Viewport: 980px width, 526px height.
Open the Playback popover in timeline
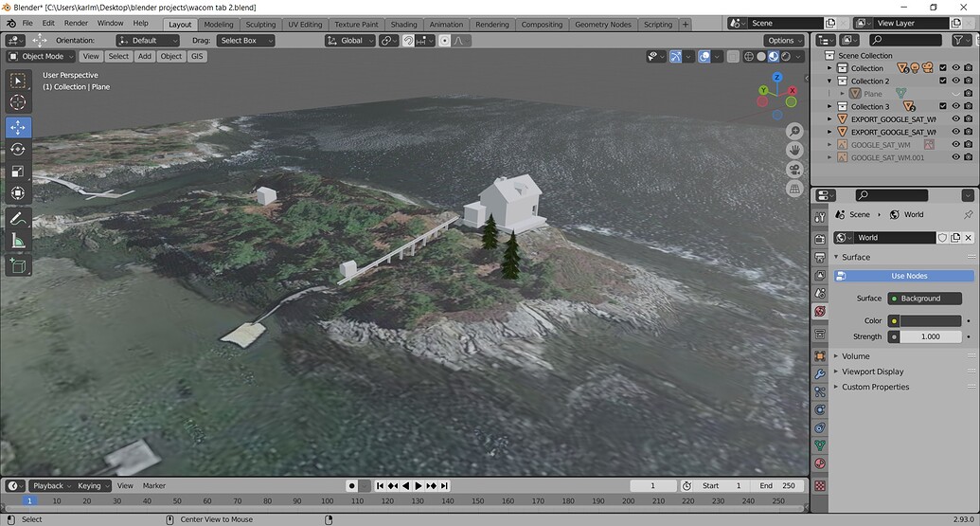(x=52, y=486)
